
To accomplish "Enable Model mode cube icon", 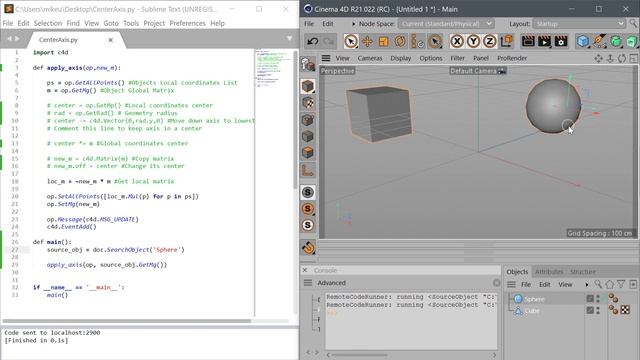I will click(x=308, y=86).
